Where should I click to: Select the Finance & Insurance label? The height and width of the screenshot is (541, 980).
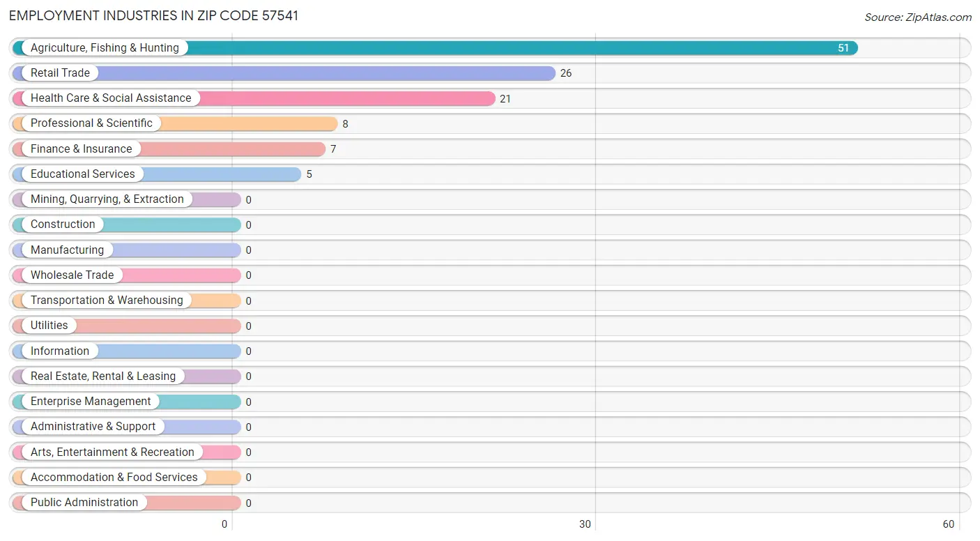coord(81,148)
